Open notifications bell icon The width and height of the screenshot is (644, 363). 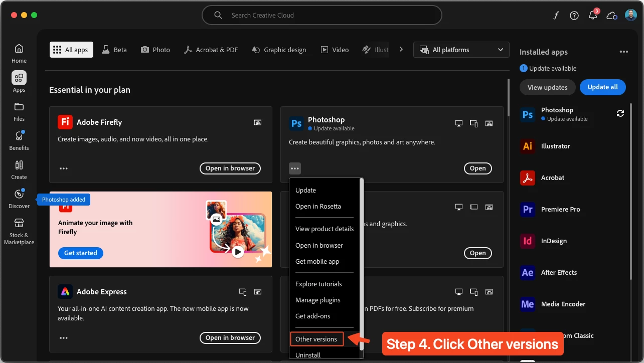pos(593,16)
